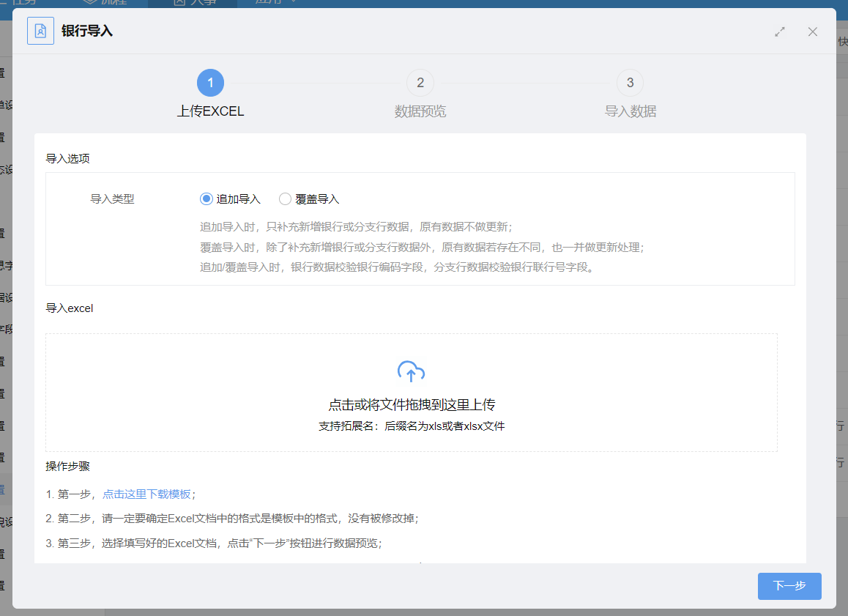The width and height of the screenshot is (848, 616).
Task: Click the 导入类型 field label
Action: (112, 199)
